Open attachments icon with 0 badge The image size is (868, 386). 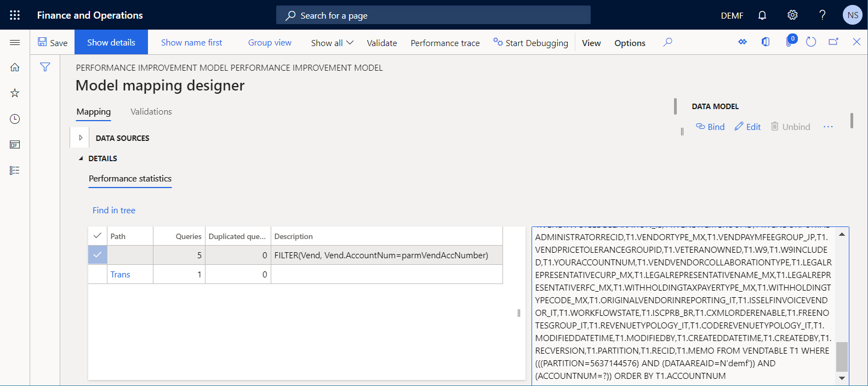pyautogui.click(x=790, y=41)
